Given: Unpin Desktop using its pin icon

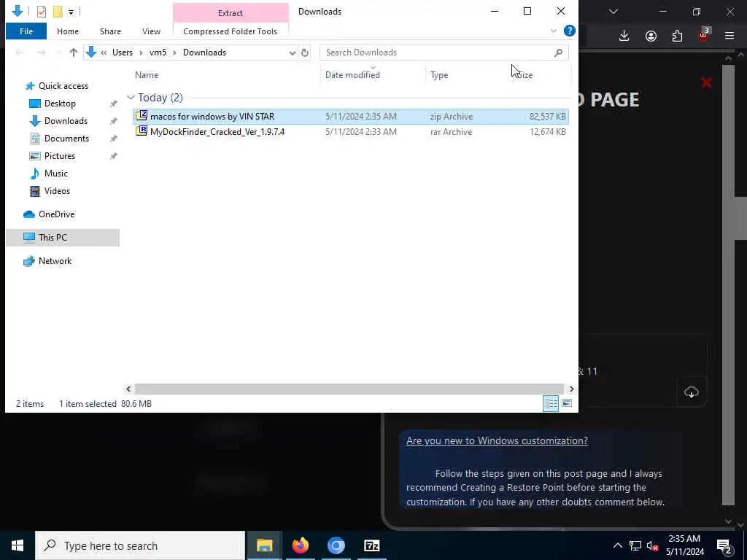Looking at the screenshot, I should click(113, 104).
